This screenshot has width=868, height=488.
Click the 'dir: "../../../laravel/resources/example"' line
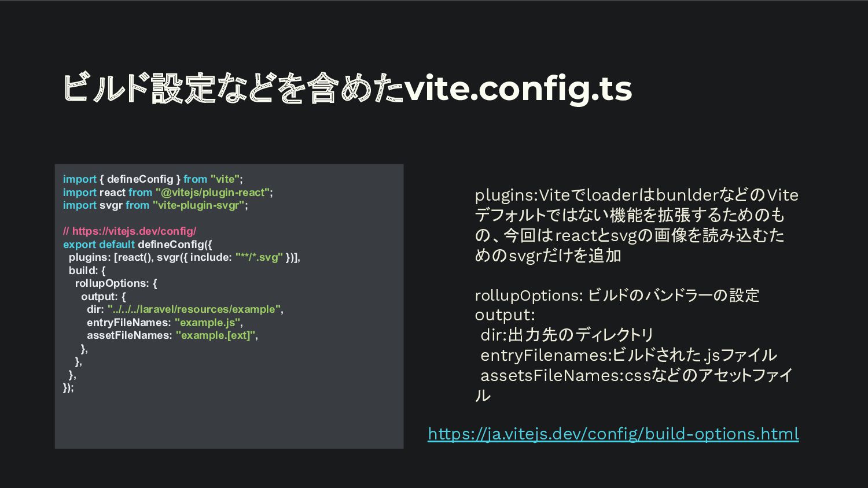185,309
